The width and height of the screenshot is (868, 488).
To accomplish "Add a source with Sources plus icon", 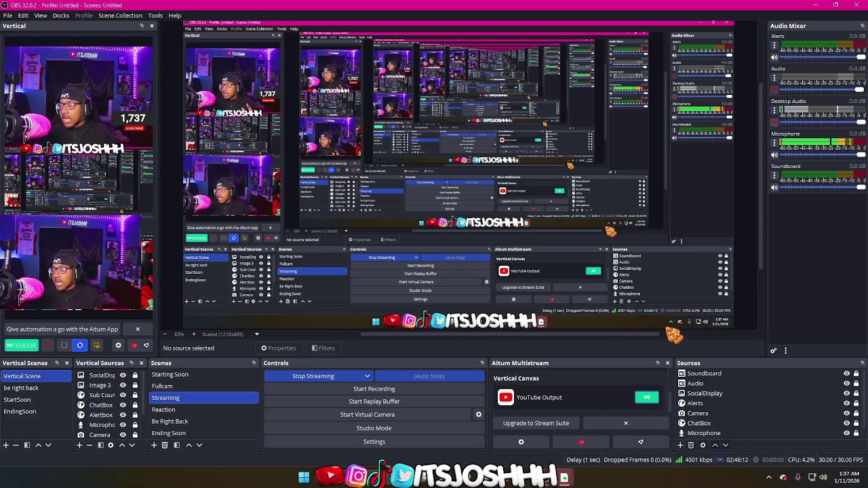I will click(x=680, y=445).
